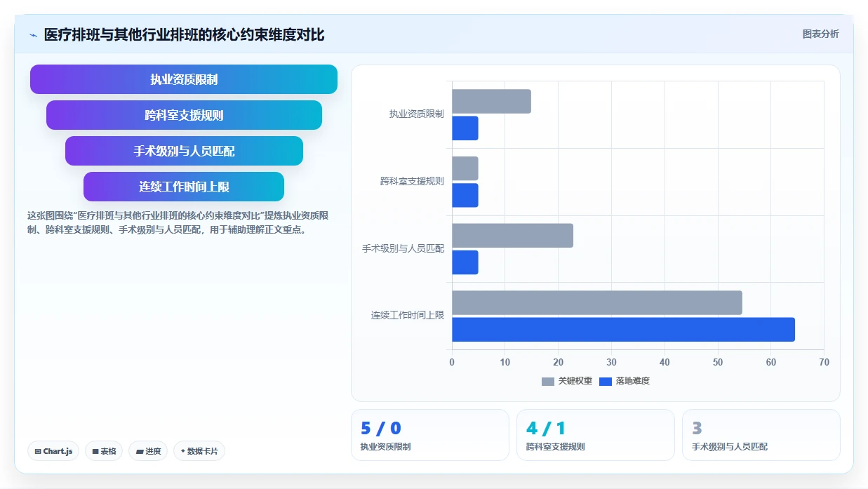Viewport: 868px width, 489px height.
Task: Click blue 落地难度 bar for 跨科室支援规则
Action: (465, 195)
